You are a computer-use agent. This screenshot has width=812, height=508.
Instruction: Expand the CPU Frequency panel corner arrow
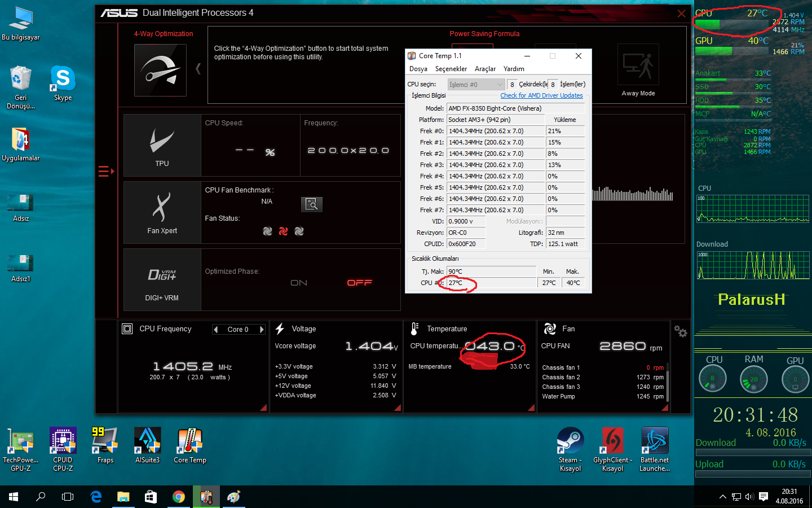pyautogui.click(x=263, y=407)
